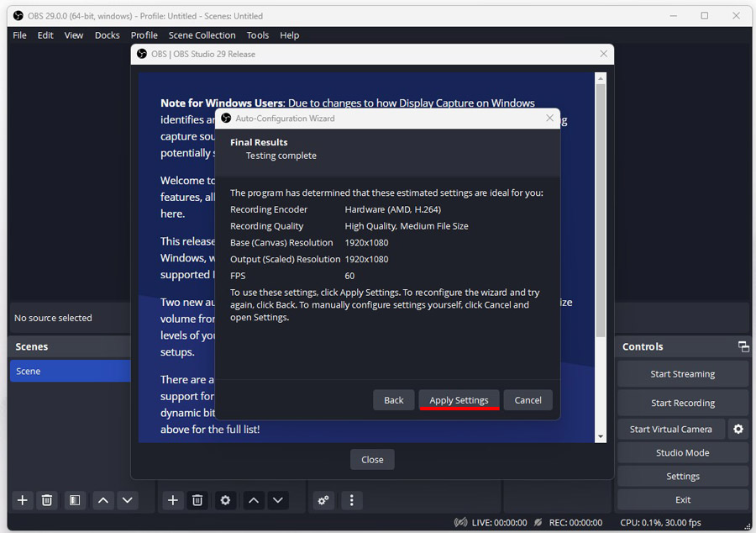Click Start Recording in Controls
Viewport: 756px width, 533px height.
[x=683, y=403]
